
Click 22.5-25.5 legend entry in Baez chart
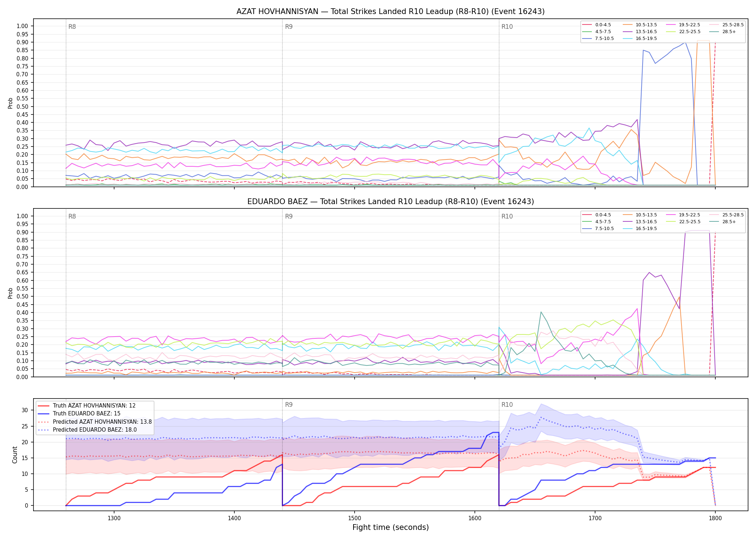683,222
